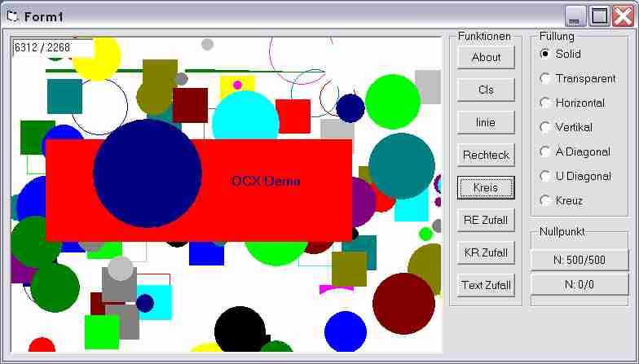
Task: Clear the canvas with Cls
Action: click(x=486, y=90)
